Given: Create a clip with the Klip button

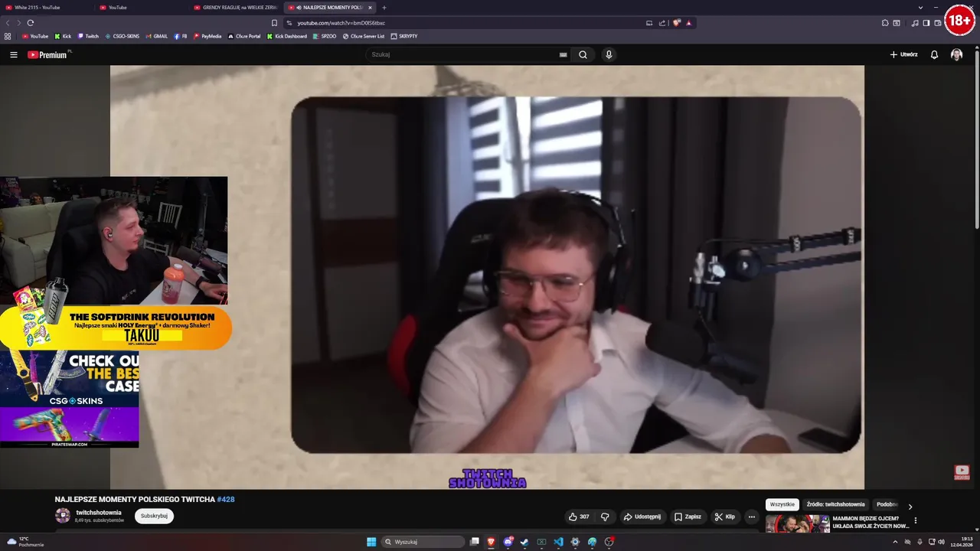Looking at the screenshot, I should click(725, 517).
